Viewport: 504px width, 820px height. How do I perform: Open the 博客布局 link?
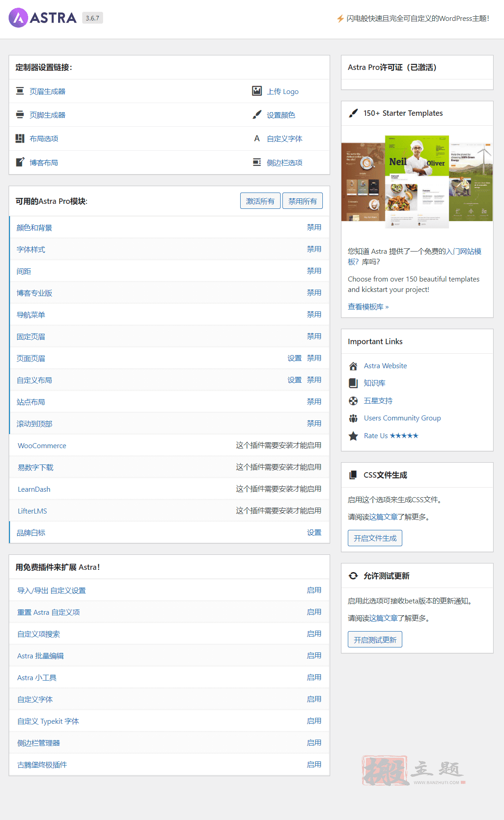(x=44, y=163)
